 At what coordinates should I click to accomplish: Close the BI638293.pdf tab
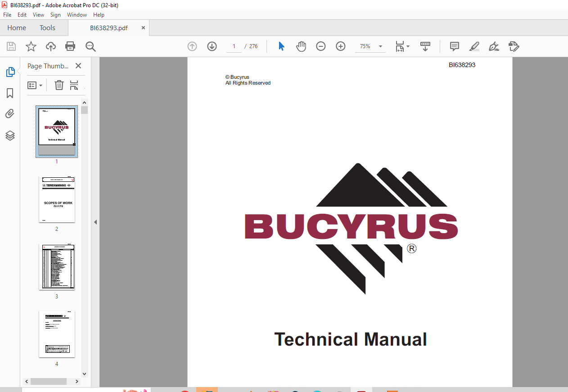(144, 28)
